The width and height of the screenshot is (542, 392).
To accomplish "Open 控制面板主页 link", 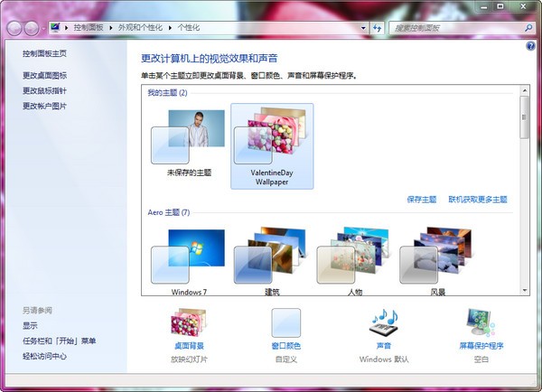I will pos(44,53).
